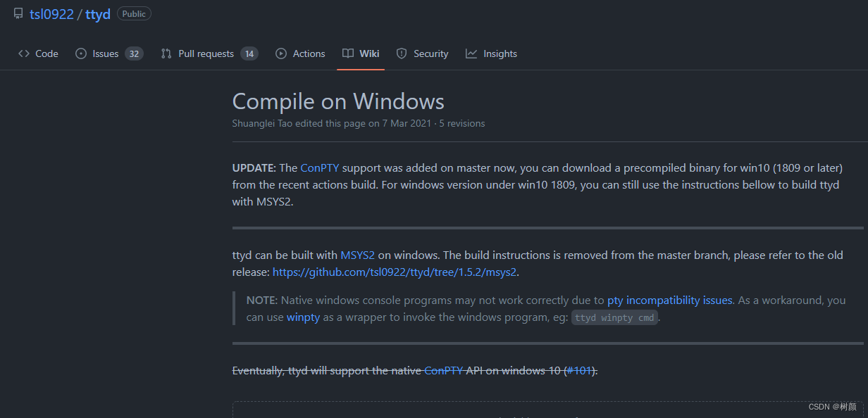This screenshot has height=418, width=868.
Task: Open the Issues tab showing 32 issues
Action: point(106,53)
